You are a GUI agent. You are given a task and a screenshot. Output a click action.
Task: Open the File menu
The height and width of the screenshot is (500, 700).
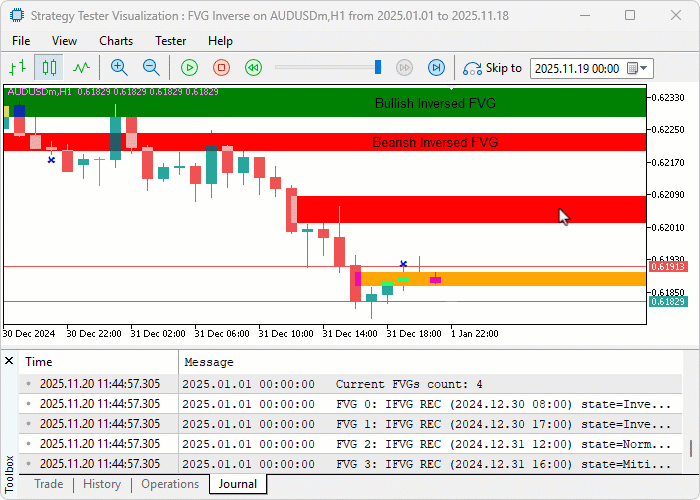click(x=21, y=41)
